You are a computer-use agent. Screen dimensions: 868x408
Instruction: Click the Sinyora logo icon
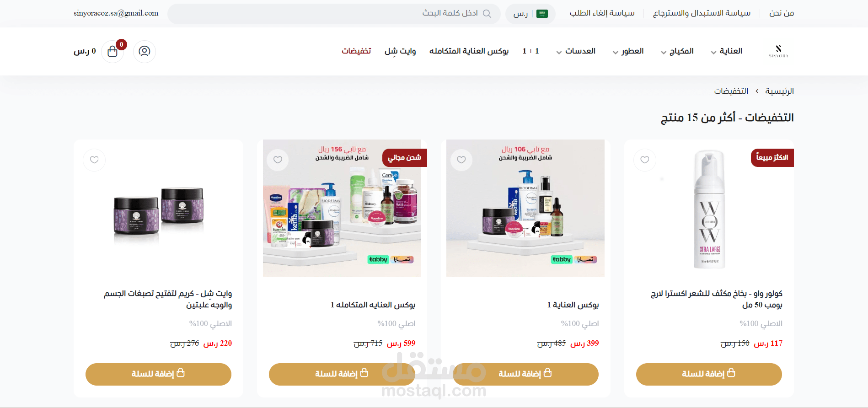(778, 51)
